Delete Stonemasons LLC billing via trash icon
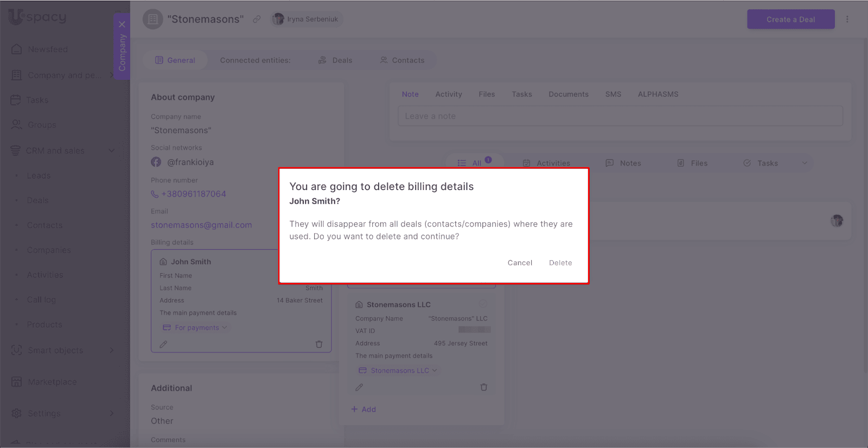This screenshot has height=448, width=868. click(x=484, y=387)
